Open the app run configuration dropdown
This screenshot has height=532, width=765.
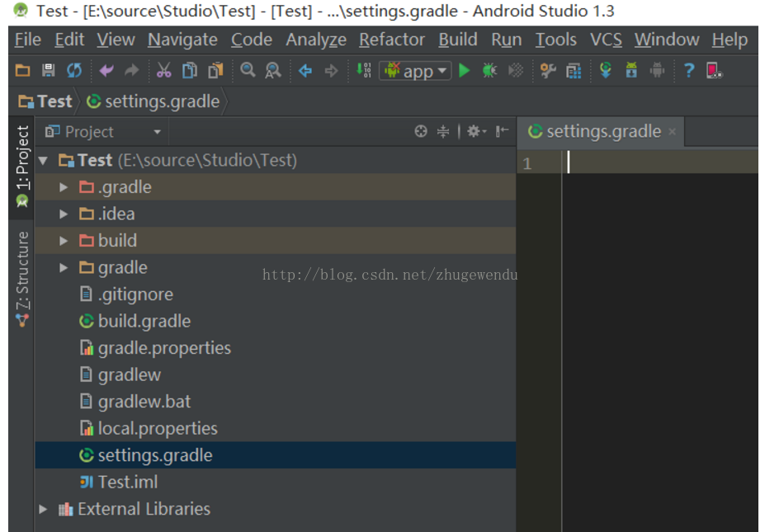click(x=415, y=71)
